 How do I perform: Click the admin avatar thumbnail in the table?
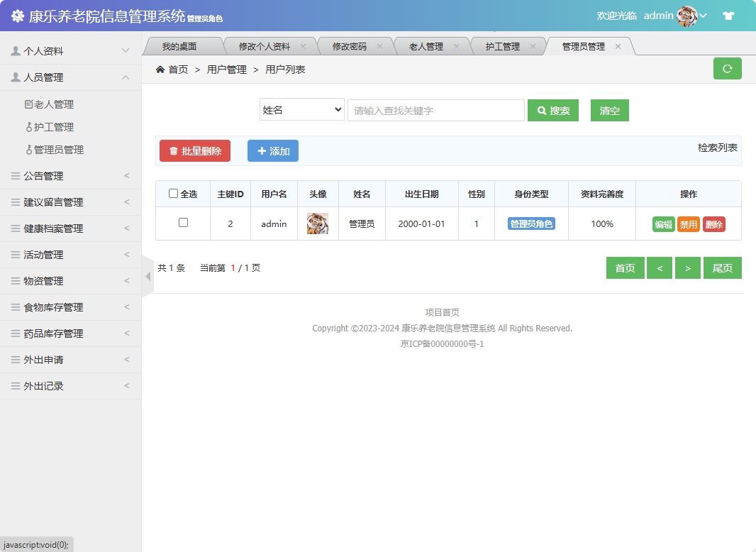pyautogui.click(x=318, y=223)
